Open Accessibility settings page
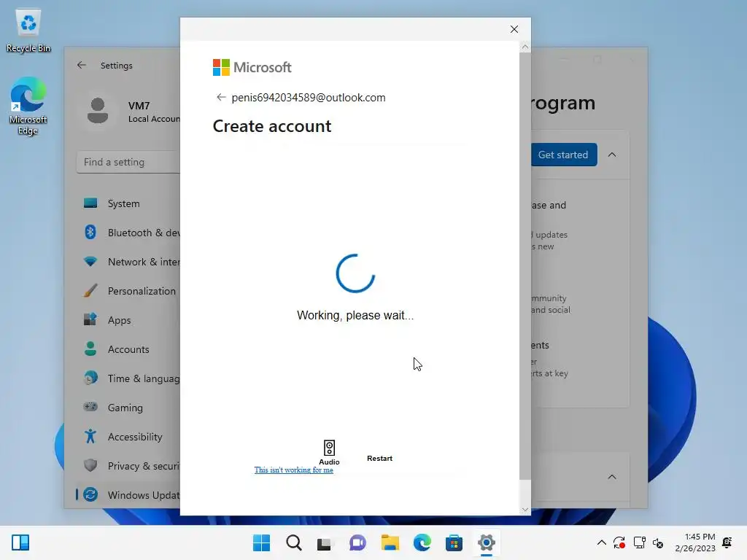The image size is (747, 560). coord(128,437)
